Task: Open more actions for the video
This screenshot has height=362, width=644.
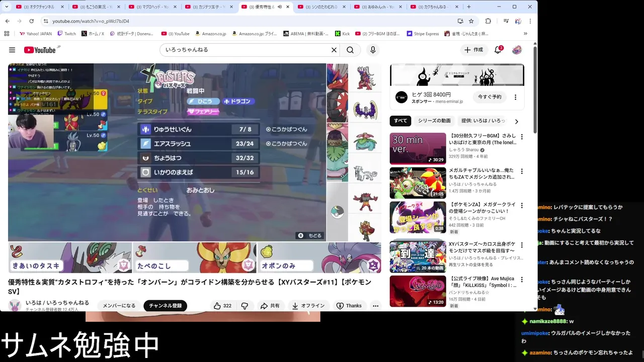Action: point(375,306)
